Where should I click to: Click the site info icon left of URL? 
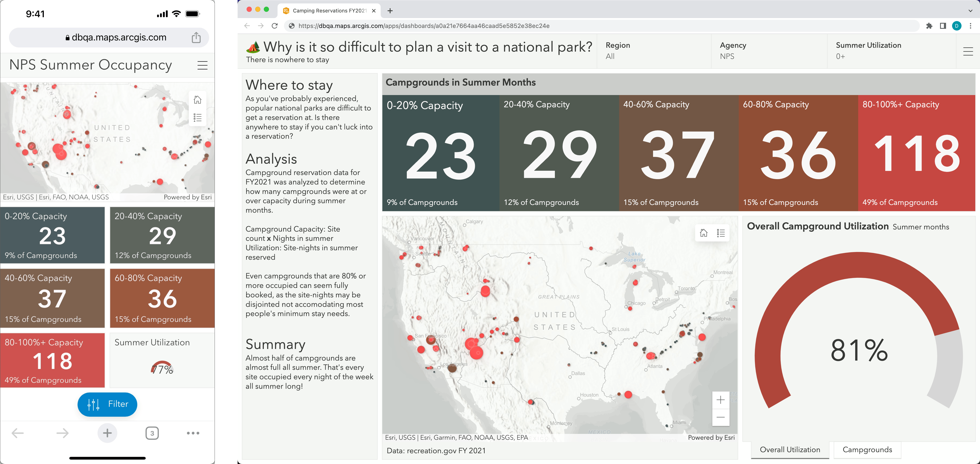click(x=292, y=26)
